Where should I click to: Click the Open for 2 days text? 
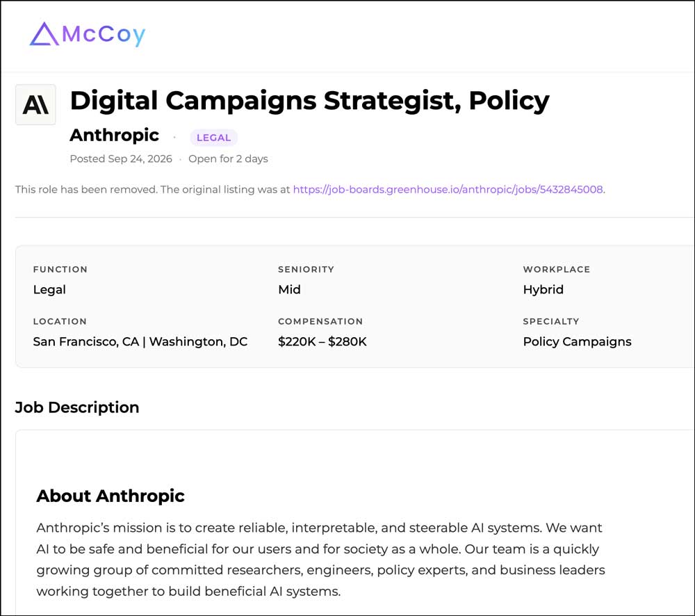point(228,159)
